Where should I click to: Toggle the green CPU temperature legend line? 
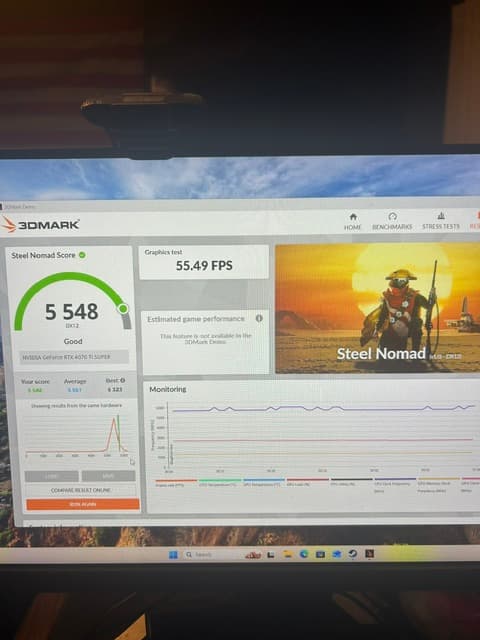220,480
